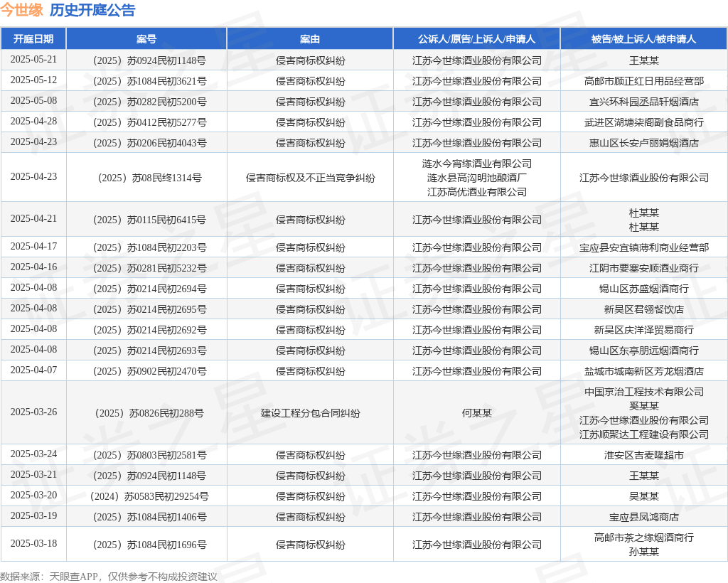Click cause 建设工程分包合同纠纷
The width and height of the screenshot is (728, 583).
point(310,413)
